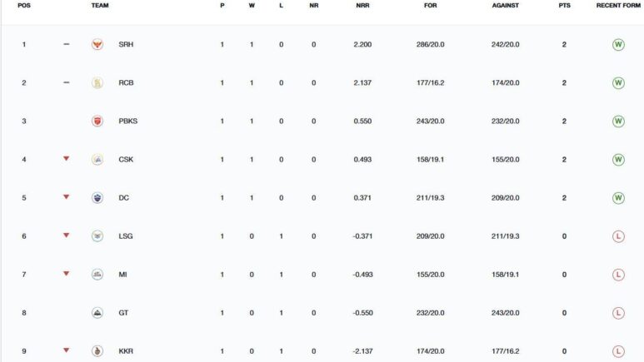
Task: Open the PBKS team name link
Action: pyautogui.click(x=127, y=121)
